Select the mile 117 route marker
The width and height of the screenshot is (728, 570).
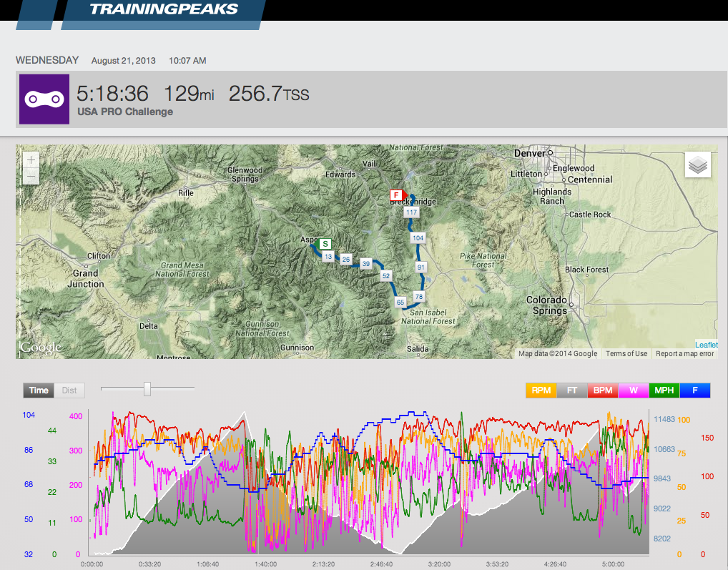point(412,212)
